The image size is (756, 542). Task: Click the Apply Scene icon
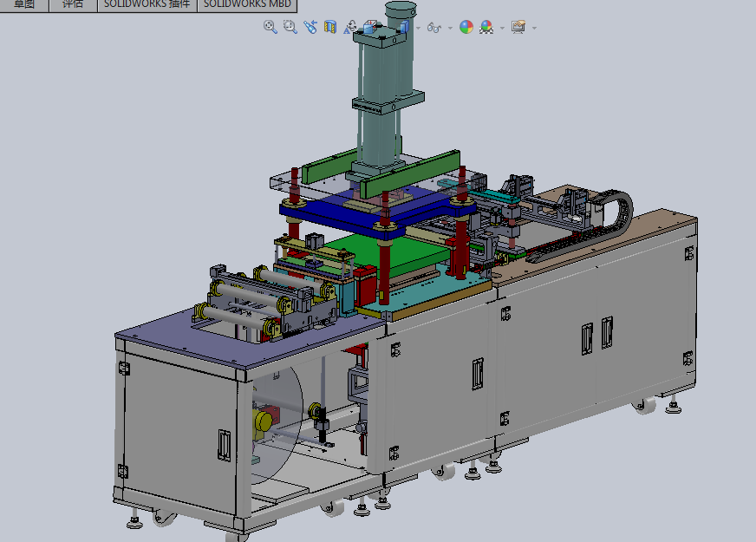point(486,27)
